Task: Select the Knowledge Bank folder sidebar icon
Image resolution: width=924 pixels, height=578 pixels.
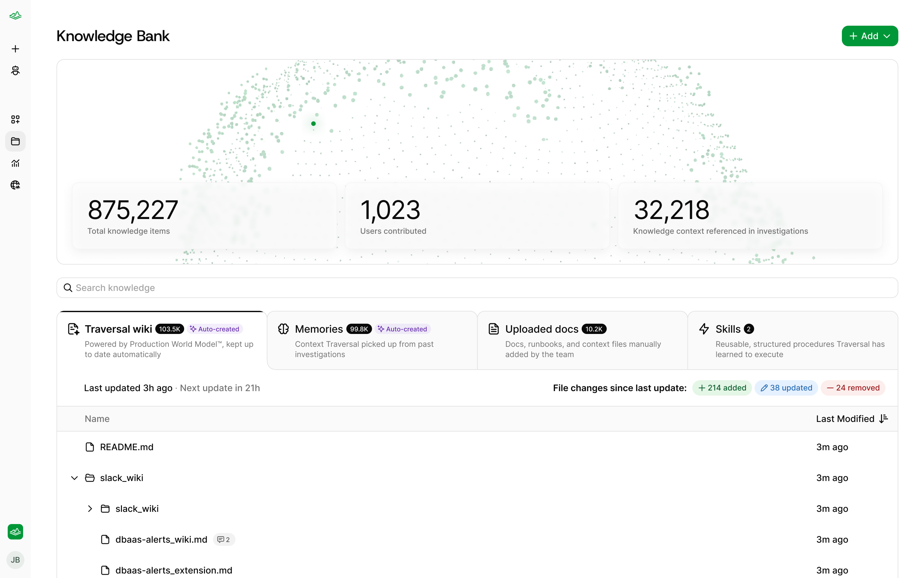Action: [15, 141]
